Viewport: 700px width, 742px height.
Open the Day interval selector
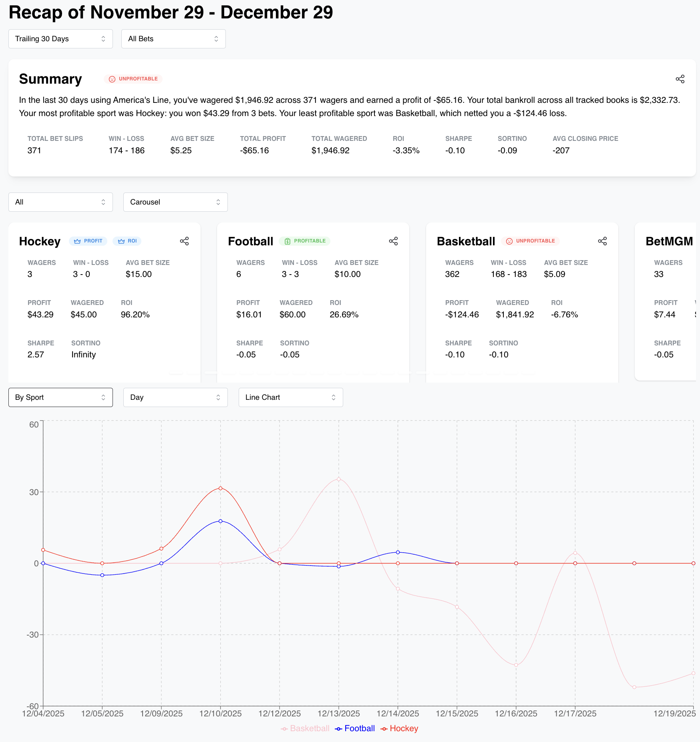pos(175,397)
